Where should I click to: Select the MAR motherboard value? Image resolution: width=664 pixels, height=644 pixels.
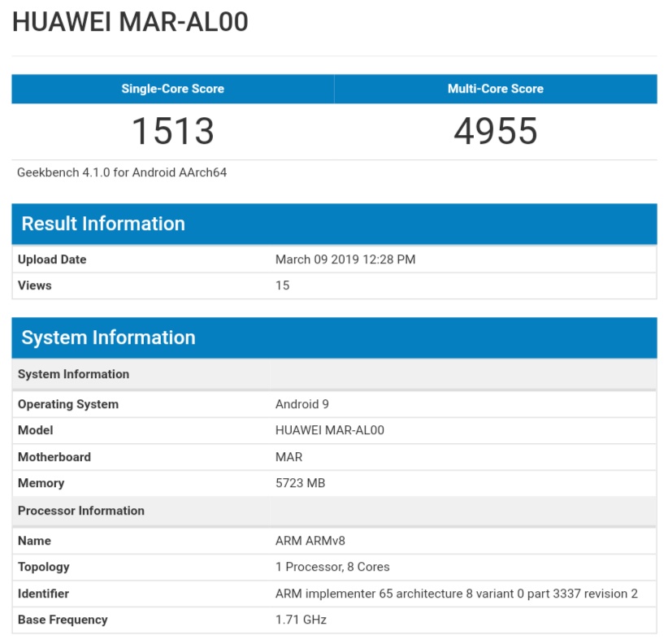pos(288,457)
